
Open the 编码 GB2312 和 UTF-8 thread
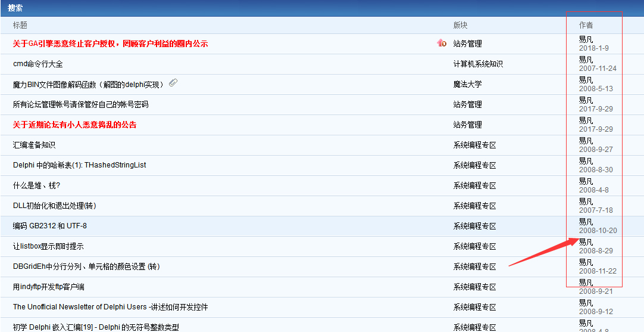click(50, 226)
